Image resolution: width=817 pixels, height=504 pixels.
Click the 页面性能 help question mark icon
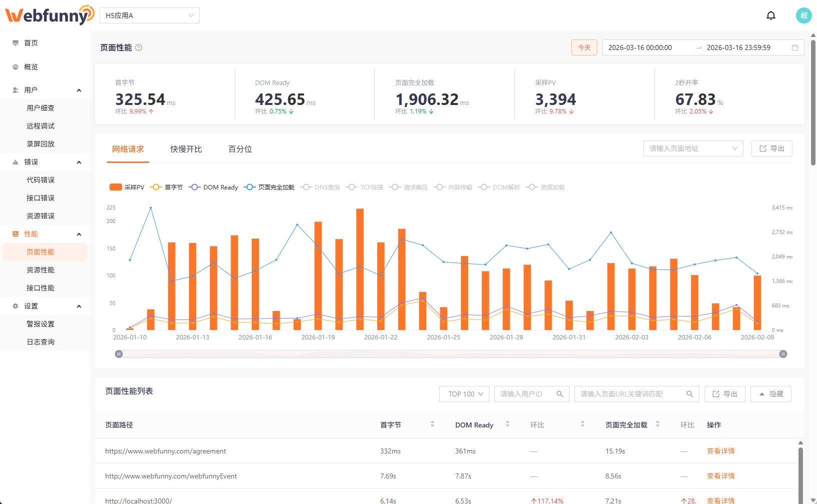click(139, 47)
